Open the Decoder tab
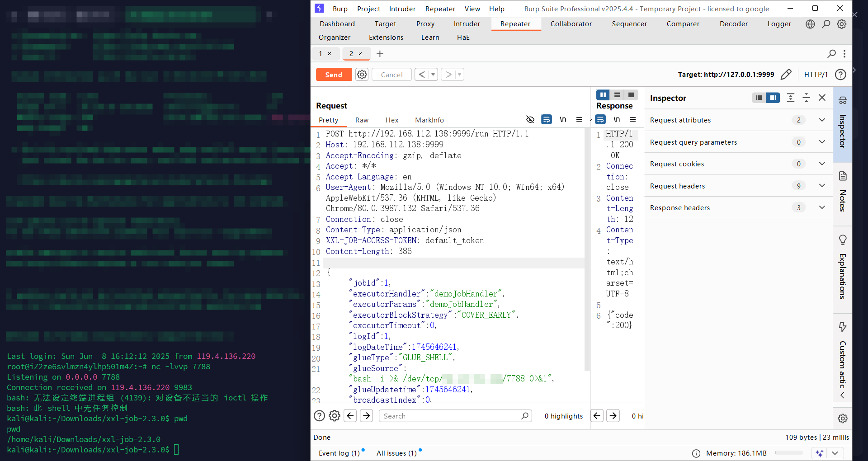 (734, 24)
